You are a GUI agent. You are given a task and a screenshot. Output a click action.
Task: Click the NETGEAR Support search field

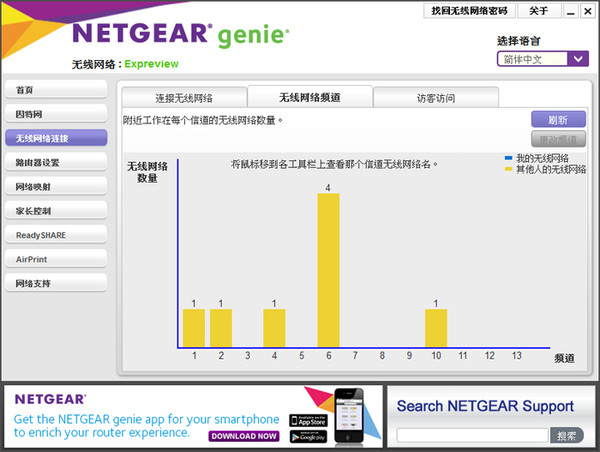tap(472, 435)
